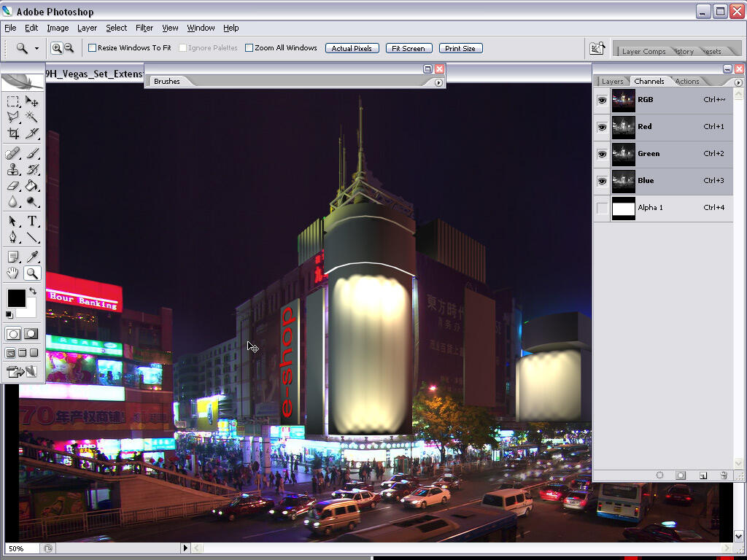Save selection as channel icon
This screenshot has width=747, height=560.
click(x=681, y=475)
